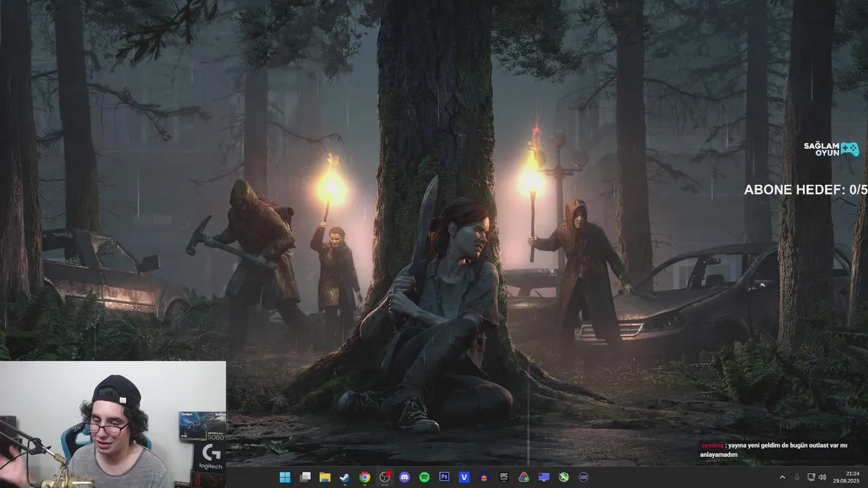868x488 pixels.
Task: Click 'ABONE HEDEF: 0/5' overlay text
Action: pos(806,190)
